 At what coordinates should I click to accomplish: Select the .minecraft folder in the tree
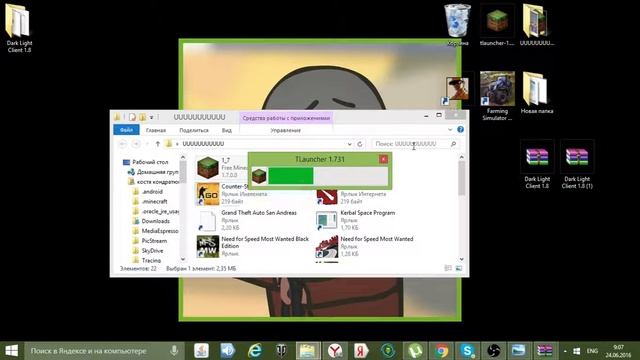point(150,201)
